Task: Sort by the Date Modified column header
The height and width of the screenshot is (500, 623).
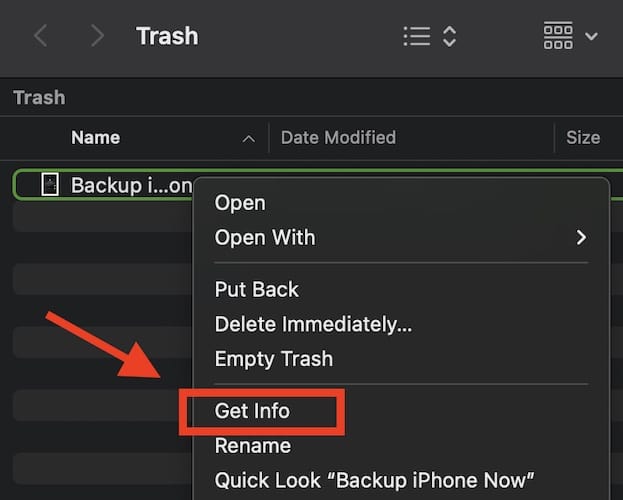Action: click(x=338, y=138)
